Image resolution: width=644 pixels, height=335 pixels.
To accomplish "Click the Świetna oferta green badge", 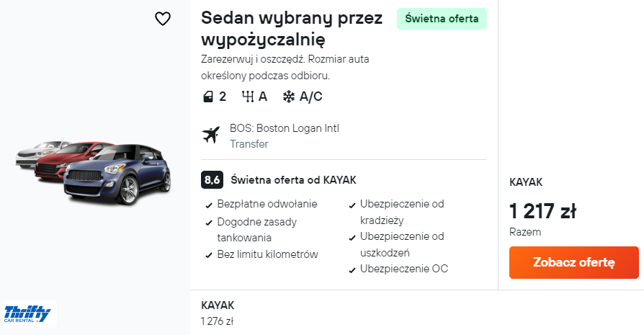I will tap(442, 19).
